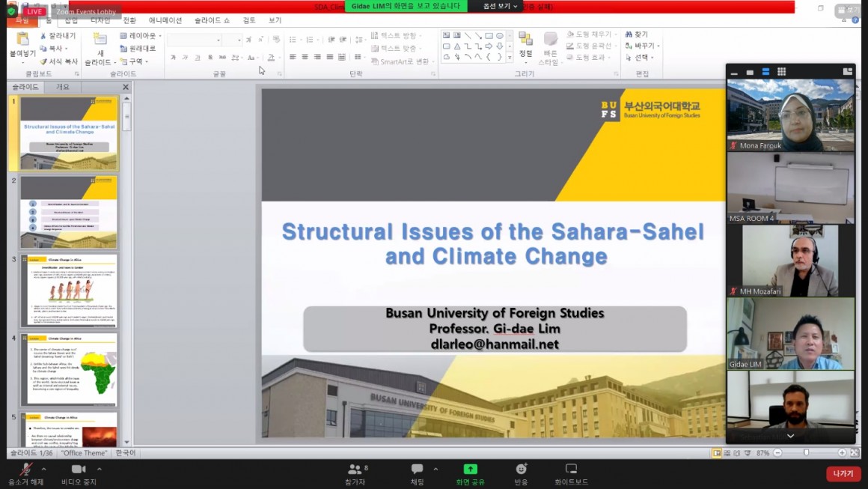Switch video panel to vertical strip view
This screenshot has height=489, width=868.
click(765, 71)
